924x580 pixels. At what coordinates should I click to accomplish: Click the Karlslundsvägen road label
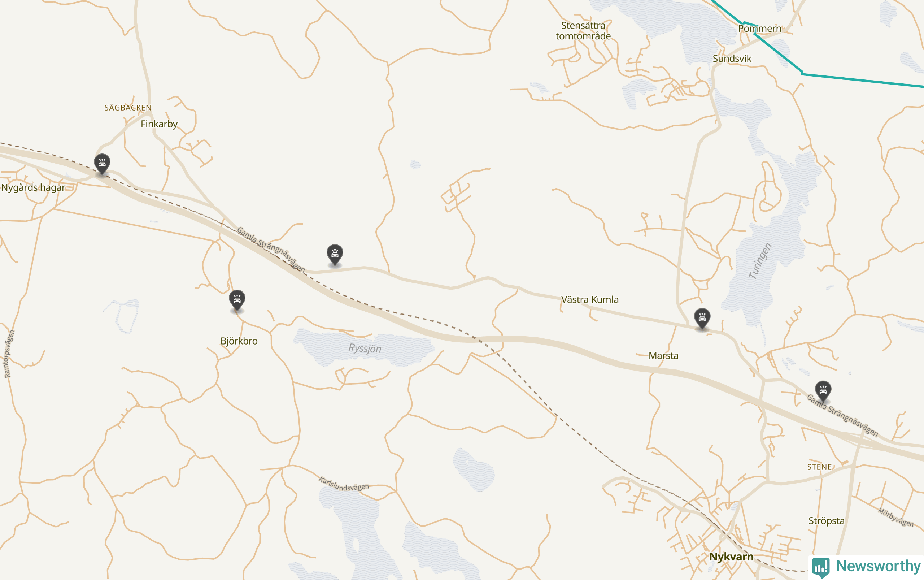[x=344, y=484]
